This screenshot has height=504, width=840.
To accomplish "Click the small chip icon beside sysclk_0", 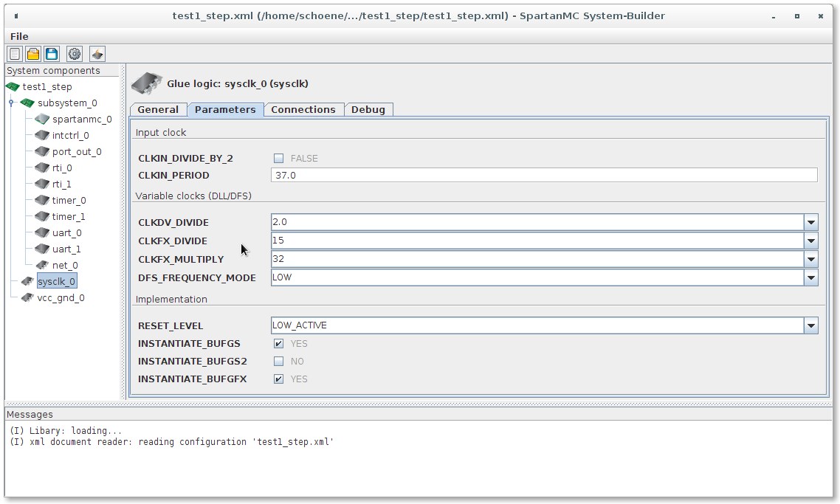I will click(x=27, y=281).
